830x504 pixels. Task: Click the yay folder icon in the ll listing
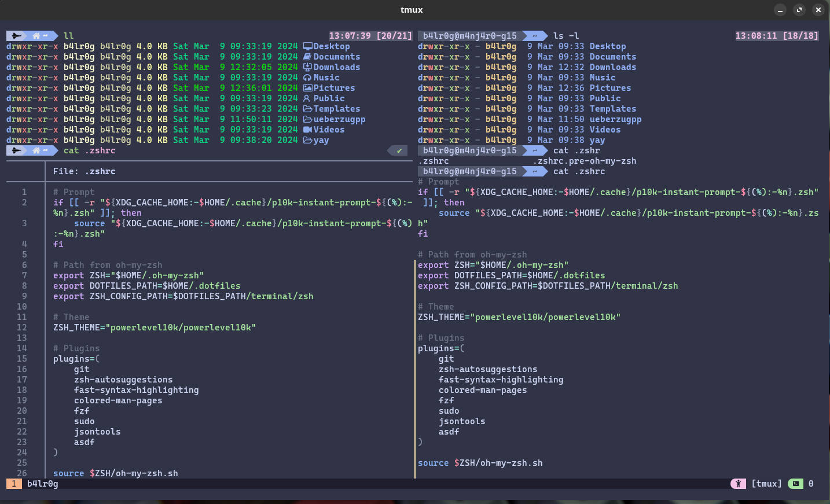pos(307,140)
